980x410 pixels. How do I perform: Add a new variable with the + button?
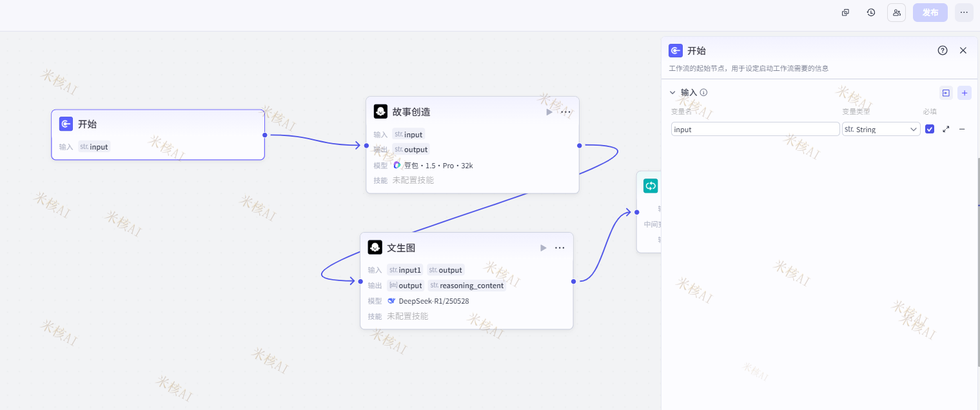965,93
